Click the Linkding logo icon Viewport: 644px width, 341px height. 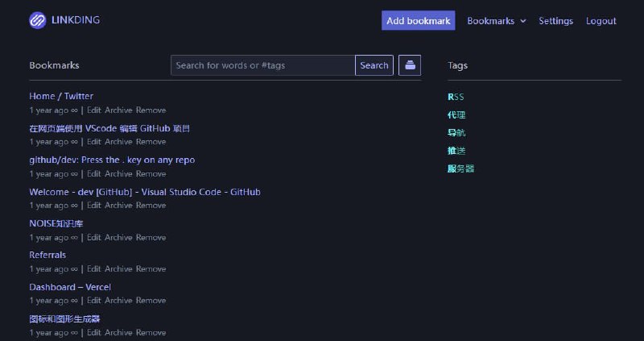37,20
